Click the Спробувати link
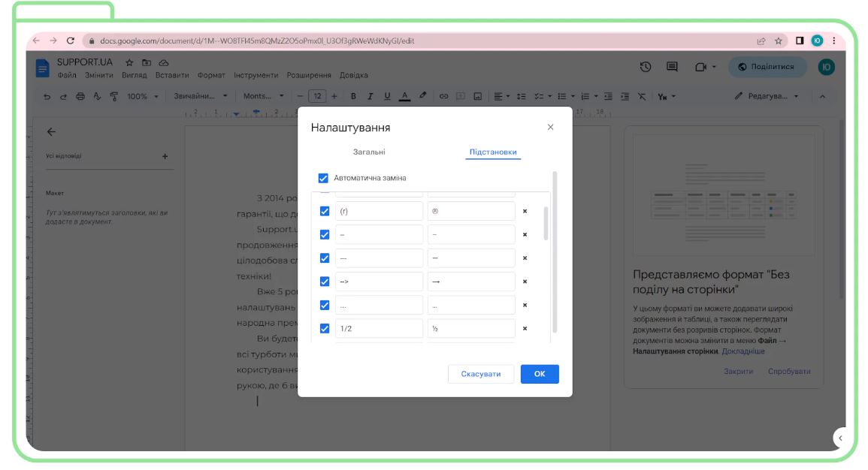The height and width of the screenshot is (470, 868). coord(789,372)
